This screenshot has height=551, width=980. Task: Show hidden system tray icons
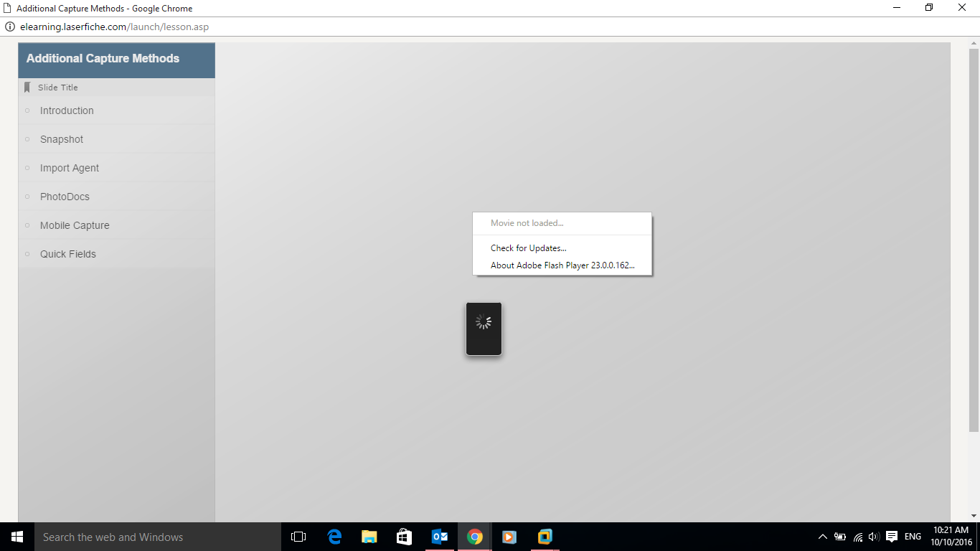click(x=823, y=537)
